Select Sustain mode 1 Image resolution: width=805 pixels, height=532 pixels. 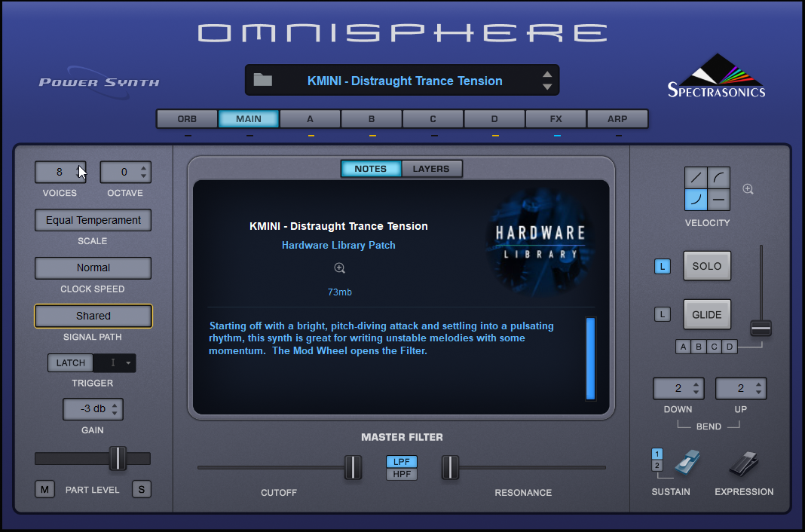click(x=657, y=454)
